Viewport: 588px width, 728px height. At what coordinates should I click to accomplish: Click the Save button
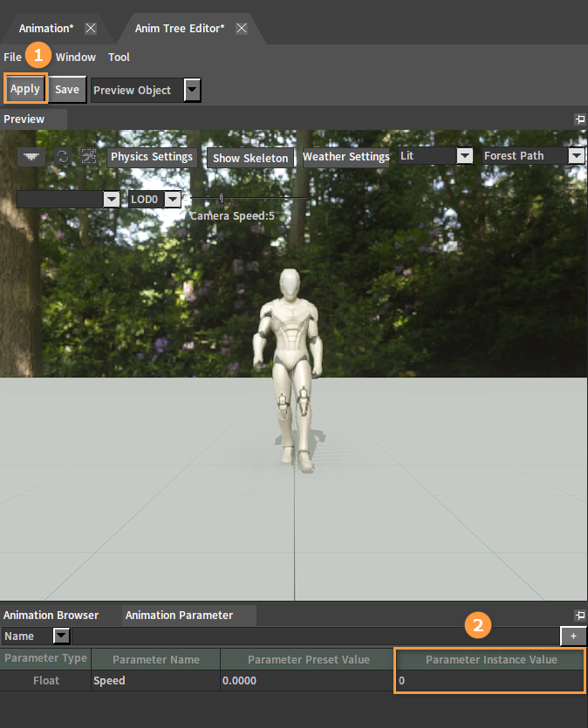67,89
